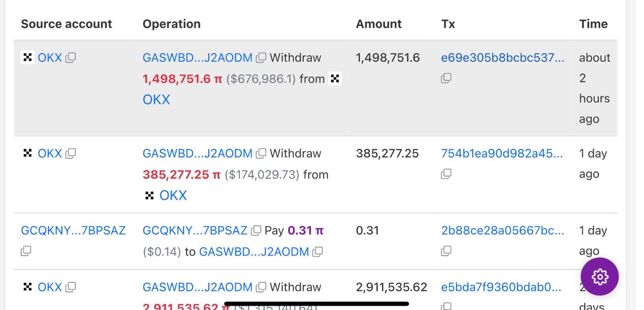Open OKX source account in first row
This screenshot has width=644, height=310.
point(50,58)
